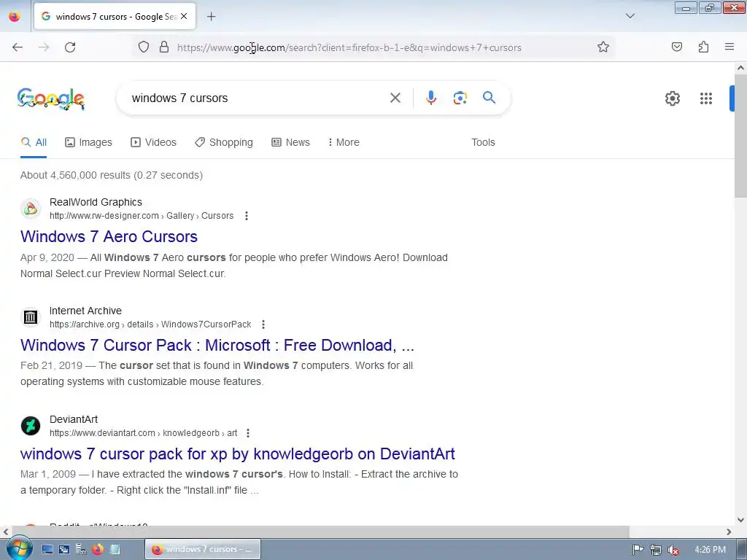Open options for Internet Archive result
The width and height of the screenshot is (747, 560).
[263, 324]
